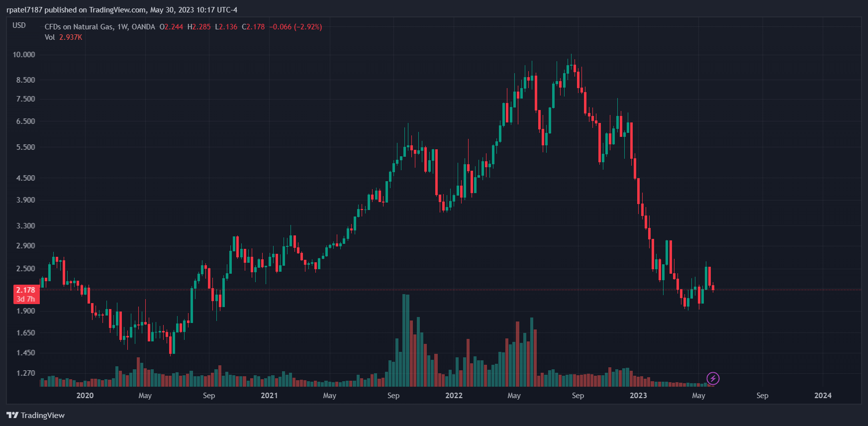The image size is (868, 426).
Task: Click the purple lightning bolt event icon
Action: click(713, 379)
